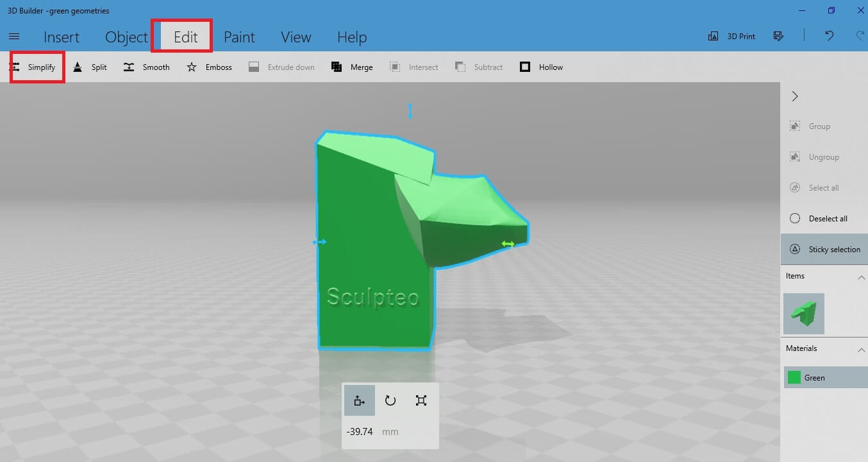Activate the Move mode icon
This screenshot has height=462, width=868.
coord(359,400)
